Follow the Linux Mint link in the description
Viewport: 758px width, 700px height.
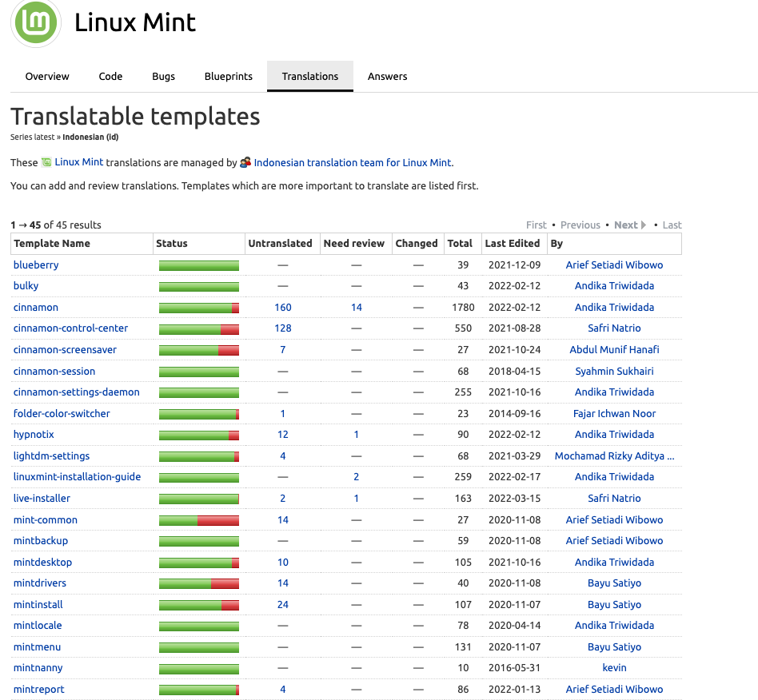click(79, 162)
